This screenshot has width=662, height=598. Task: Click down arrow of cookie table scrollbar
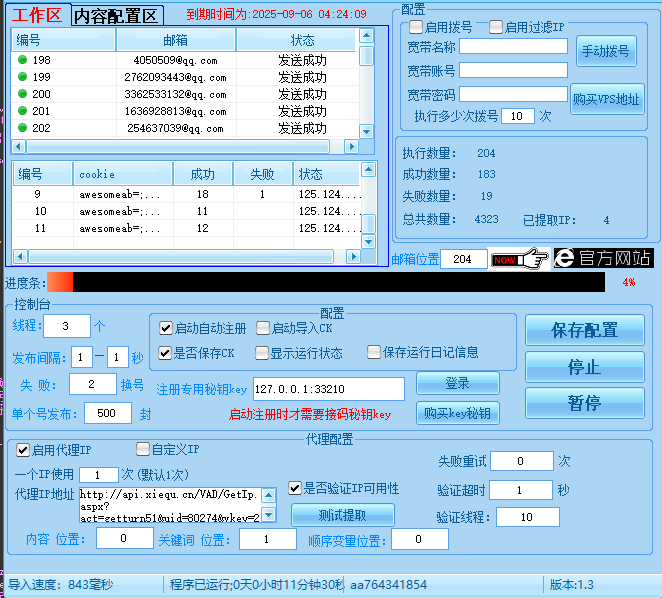367,241
